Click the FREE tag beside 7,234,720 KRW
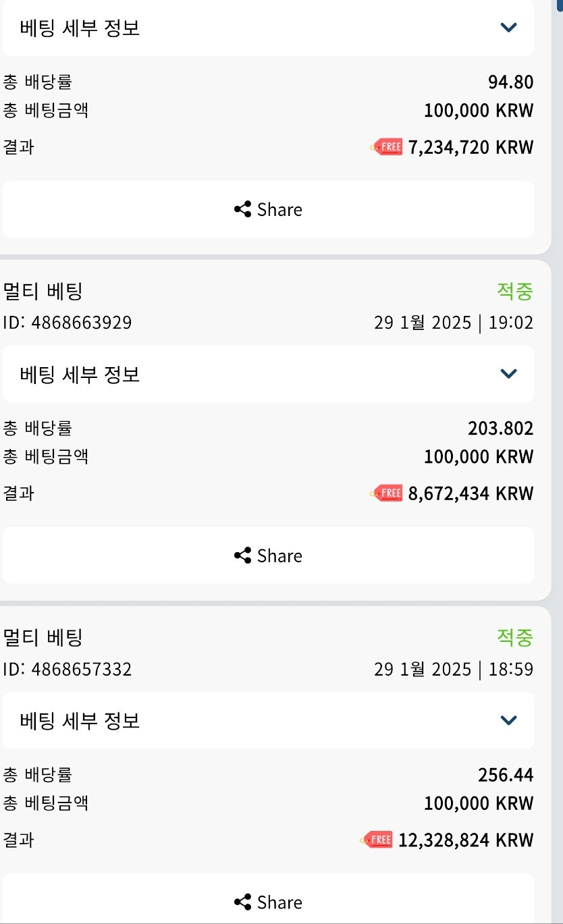Image resolution: width=563 pixels, height=924 pixels. click(387, 146)
